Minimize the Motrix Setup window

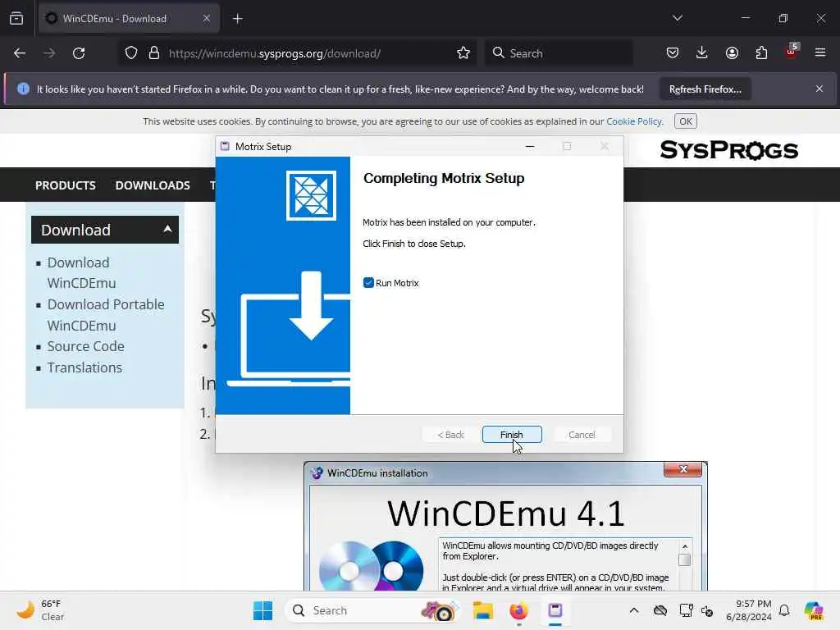[530, 146]
